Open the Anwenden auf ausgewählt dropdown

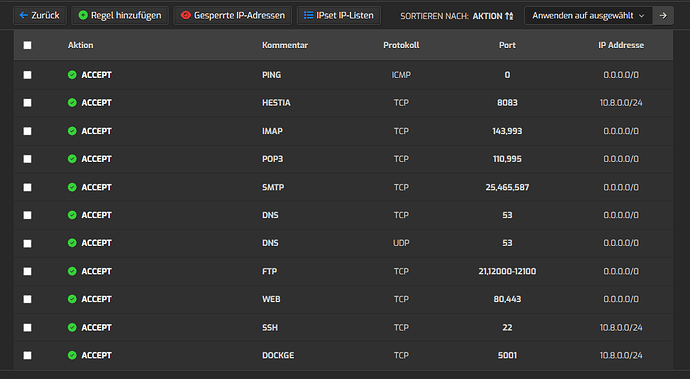click(x=589, y=16)
